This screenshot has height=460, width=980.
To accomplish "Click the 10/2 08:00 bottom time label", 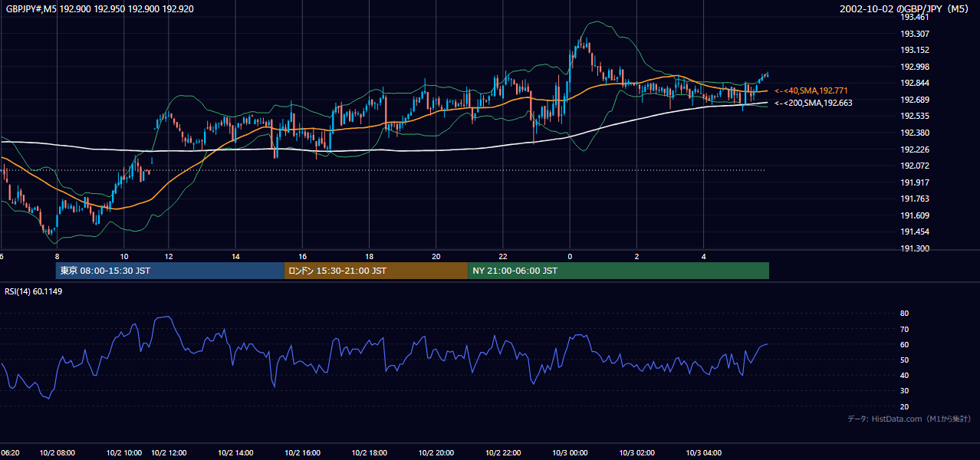I will click(58, 452).
